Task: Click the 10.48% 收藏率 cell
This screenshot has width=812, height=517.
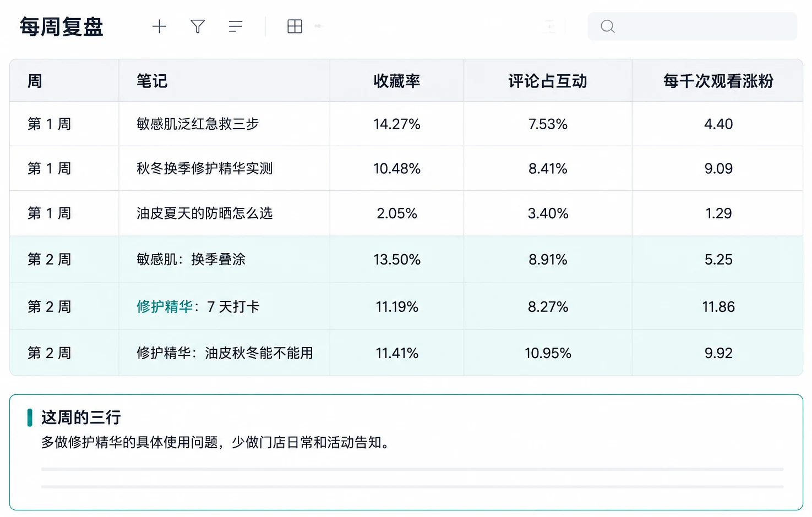Action: (397, 168)
